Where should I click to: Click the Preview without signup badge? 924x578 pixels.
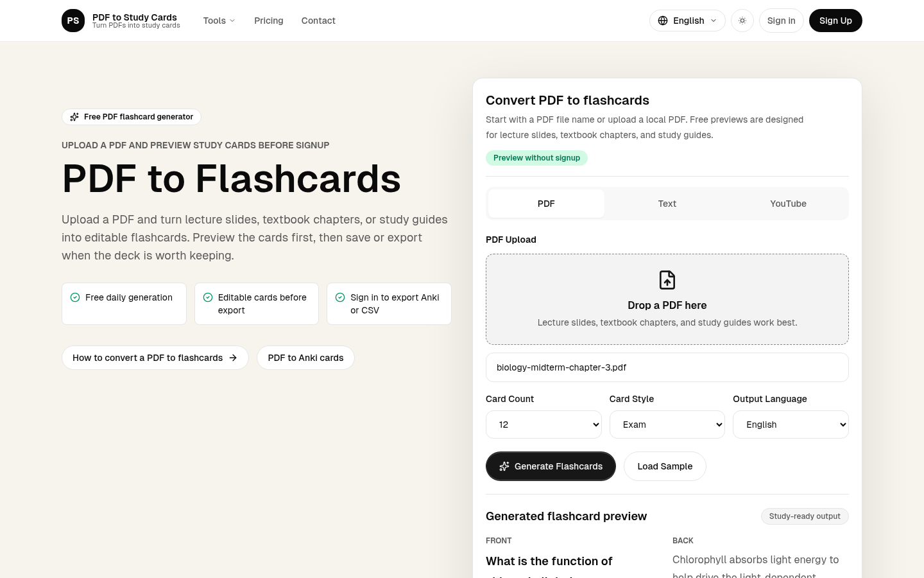(536, 158)
